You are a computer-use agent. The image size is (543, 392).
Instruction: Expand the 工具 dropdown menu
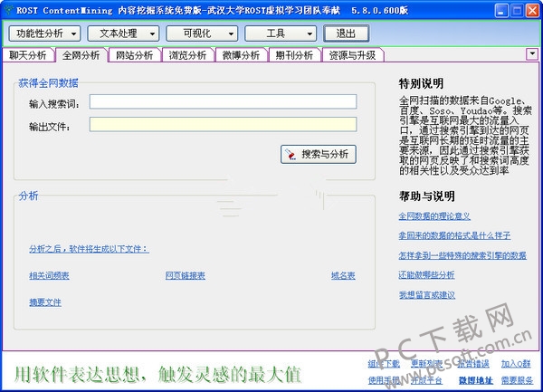click(281, 33)
